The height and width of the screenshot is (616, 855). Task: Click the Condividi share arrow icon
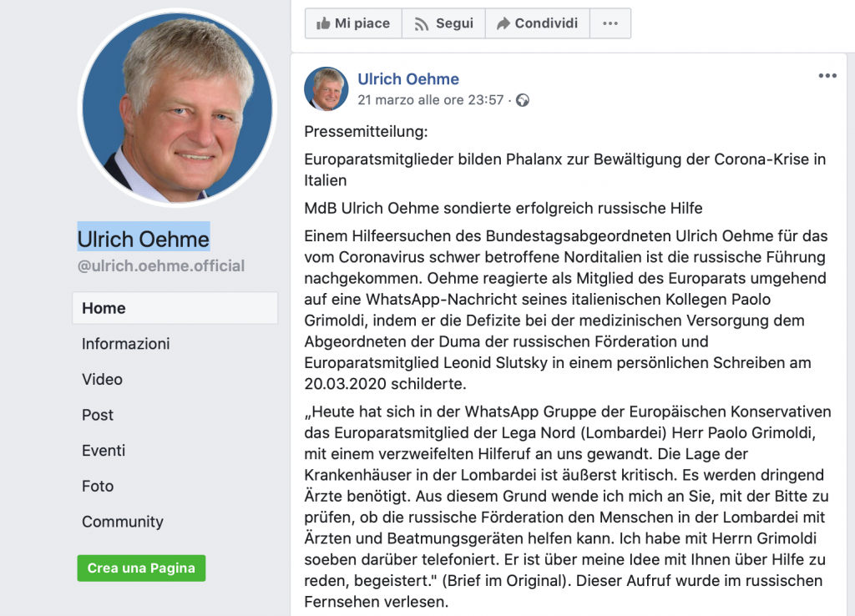(x=503, y=23)
